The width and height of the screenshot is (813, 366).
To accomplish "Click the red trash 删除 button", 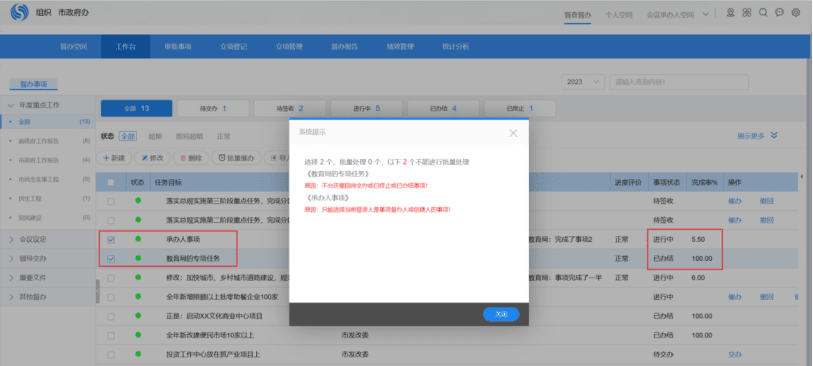I will (x=191, y=158).
